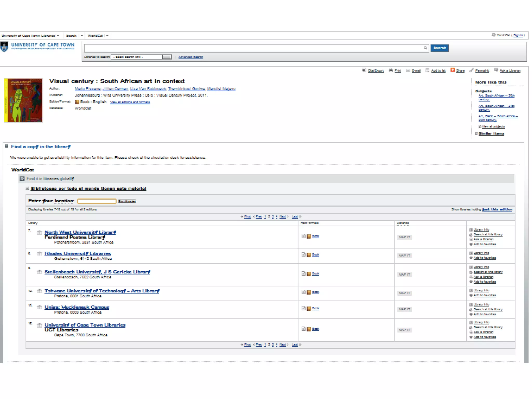Click the Print printer icon

(390, 70)
